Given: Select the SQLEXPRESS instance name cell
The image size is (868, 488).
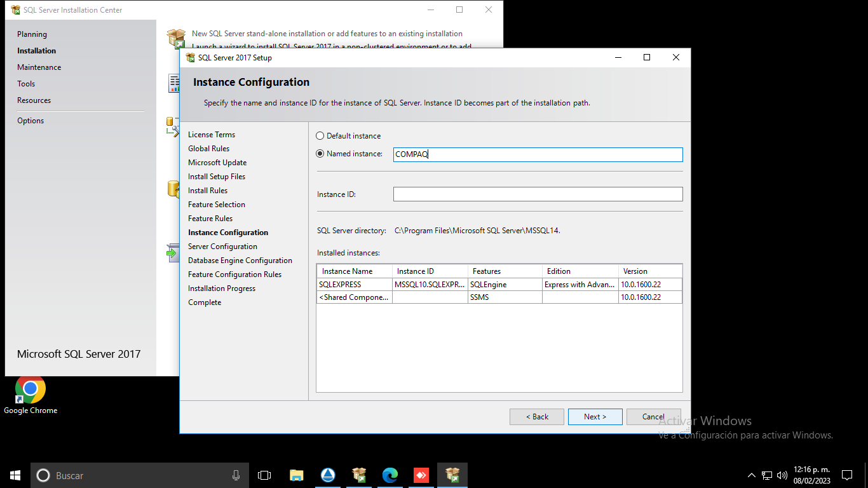Looking at the screenshot, I should [355, 285].
